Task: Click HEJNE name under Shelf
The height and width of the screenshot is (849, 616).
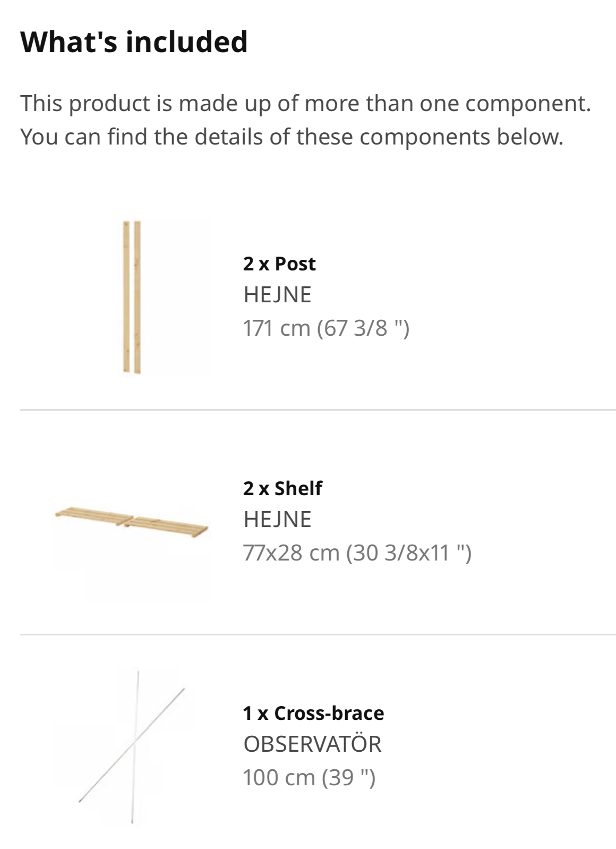Action: 277,520
